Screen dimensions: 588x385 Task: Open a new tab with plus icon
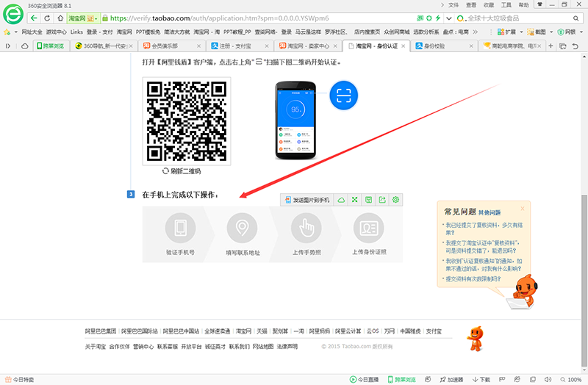tap(551, 46)
